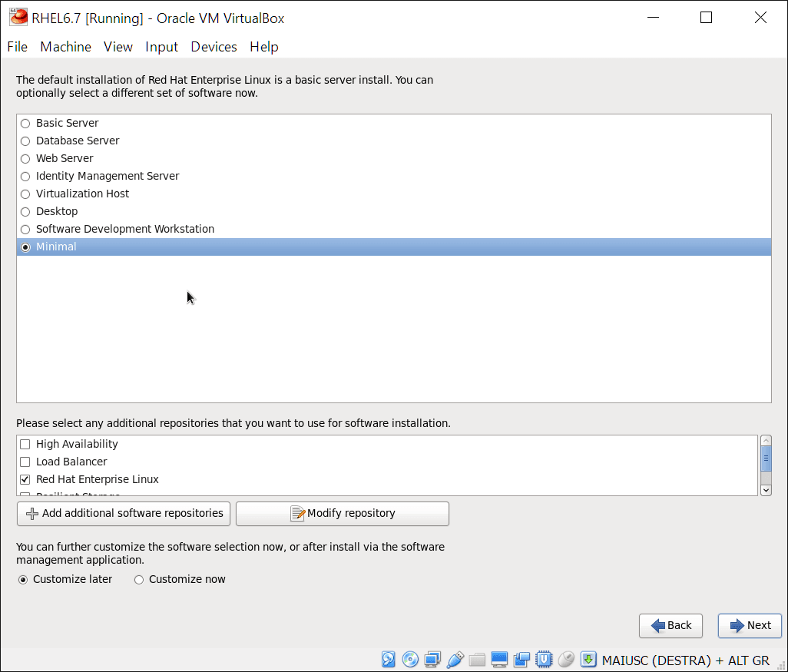The height and width of the screenshot is (672, 788).
Task: Click the pencil icon on Modify repository
Action: tap(297, 514)
